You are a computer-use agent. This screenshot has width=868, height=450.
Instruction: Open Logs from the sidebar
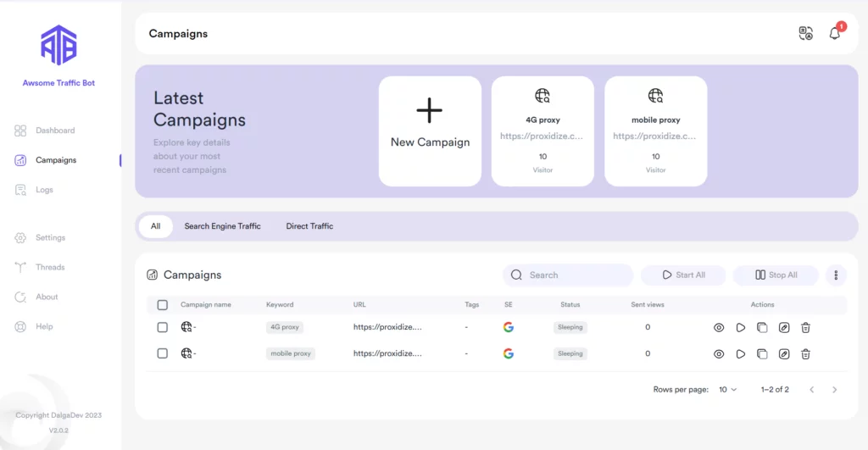(44, 190)
